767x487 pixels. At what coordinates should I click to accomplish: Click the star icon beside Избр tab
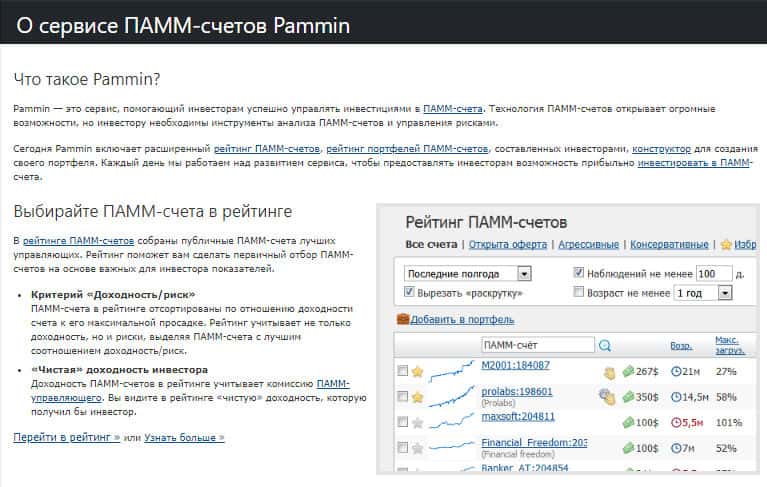point(726,244)
